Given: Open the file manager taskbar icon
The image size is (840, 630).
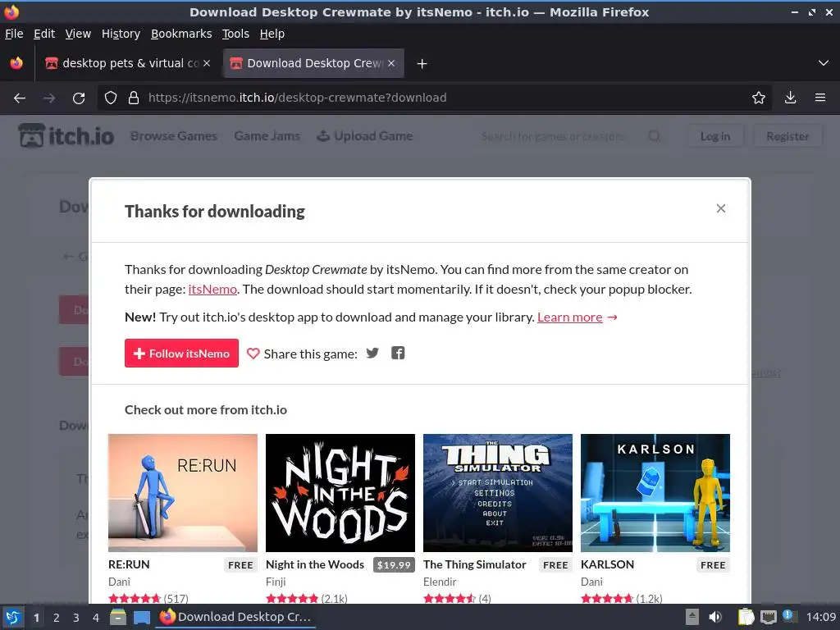Looking at the screenshot, I should [118, 617].
